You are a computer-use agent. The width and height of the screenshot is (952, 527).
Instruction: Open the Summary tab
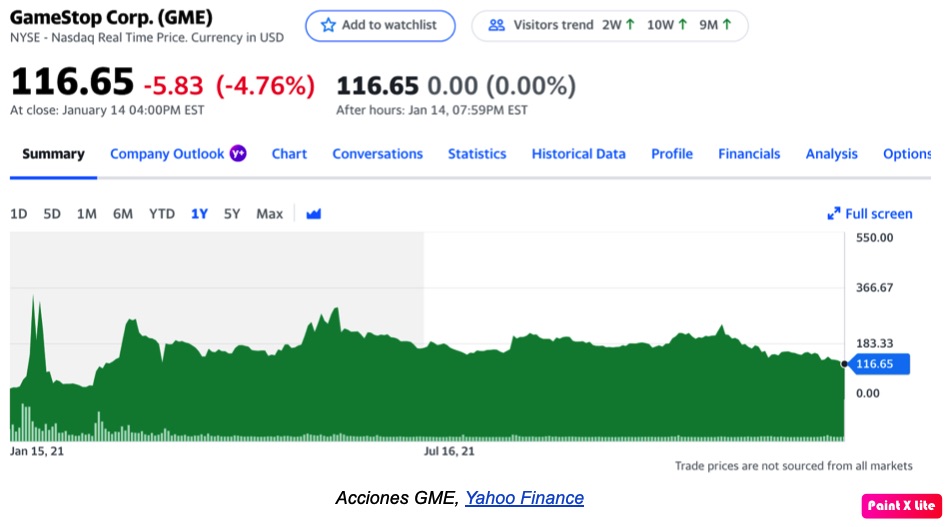point(53,154)
